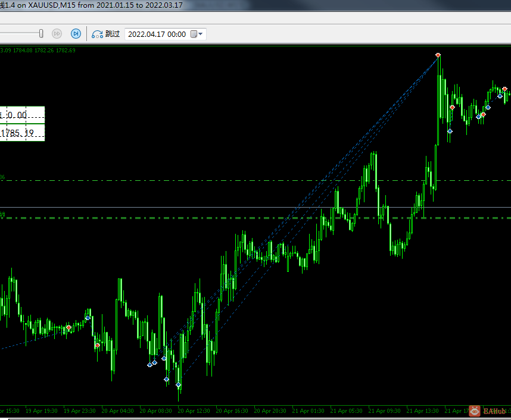Click the 2022.04.17 00:00 date field
Screen dimensions: 511x420
click(165, 34)
